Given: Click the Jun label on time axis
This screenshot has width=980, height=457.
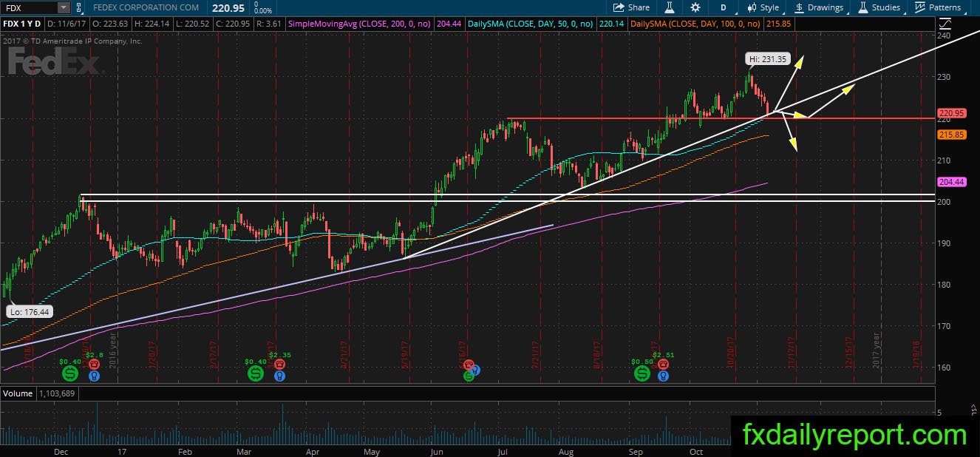Looking at the screenshot, I should pyautogui.click(x=437, y=451).
